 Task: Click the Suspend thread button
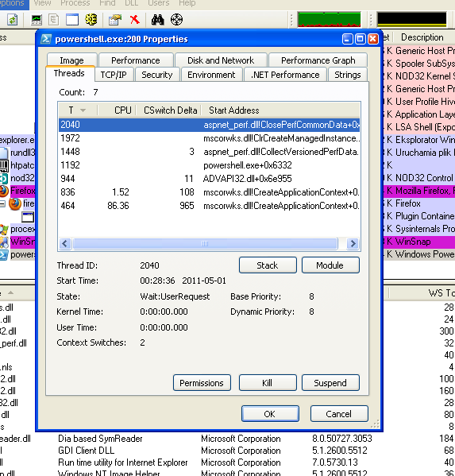tap(330, 383)
